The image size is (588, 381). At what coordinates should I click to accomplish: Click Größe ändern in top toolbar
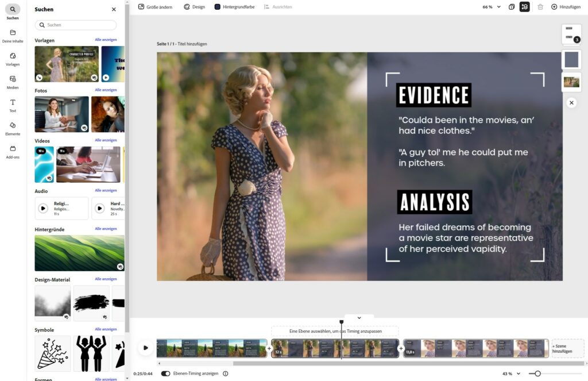[x=155, y=7]
